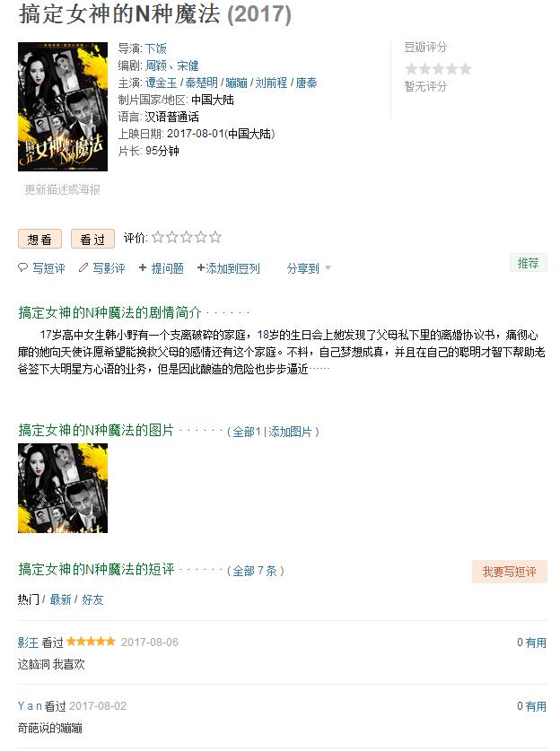Mark the movie as 想看

[39, 239]
